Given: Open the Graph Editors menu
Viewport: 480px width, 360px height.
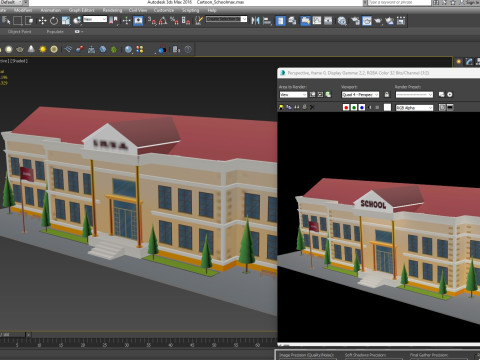Looking at the screenshot, I should 82,10.
